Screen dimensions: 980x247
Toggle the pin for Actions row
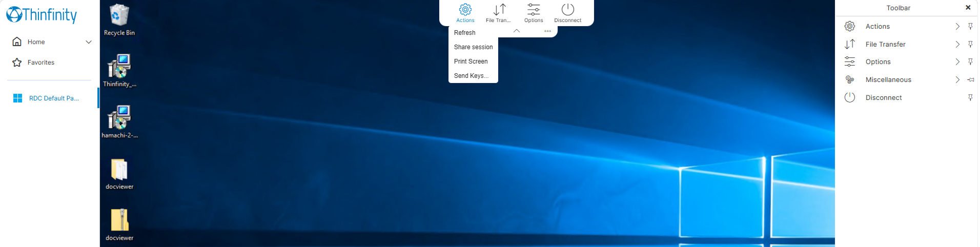pyautogui.click(x=970, y=26)
